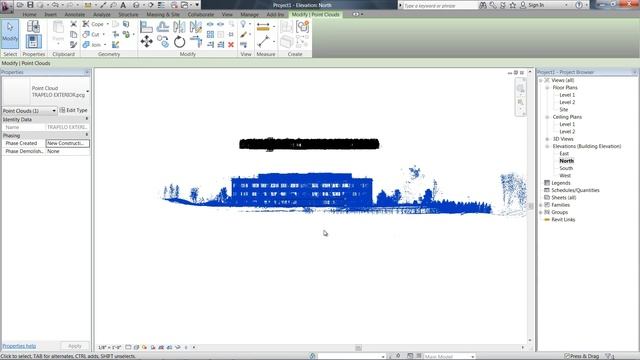This screenshot has width=640, height=360.
Task: Open the Insert ribbon tab
Action: [51, 14]
